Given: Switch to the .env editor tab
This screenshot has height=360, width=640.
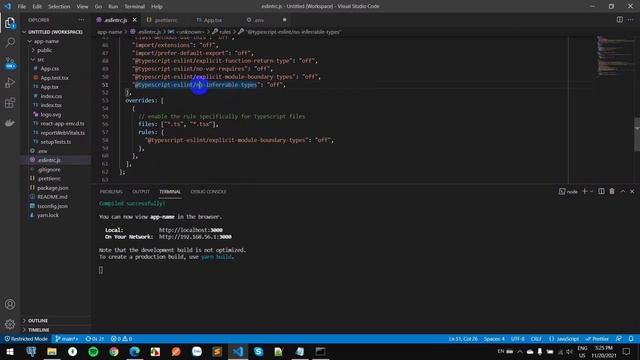Looking at the screenshot, I should pos(259,20).
